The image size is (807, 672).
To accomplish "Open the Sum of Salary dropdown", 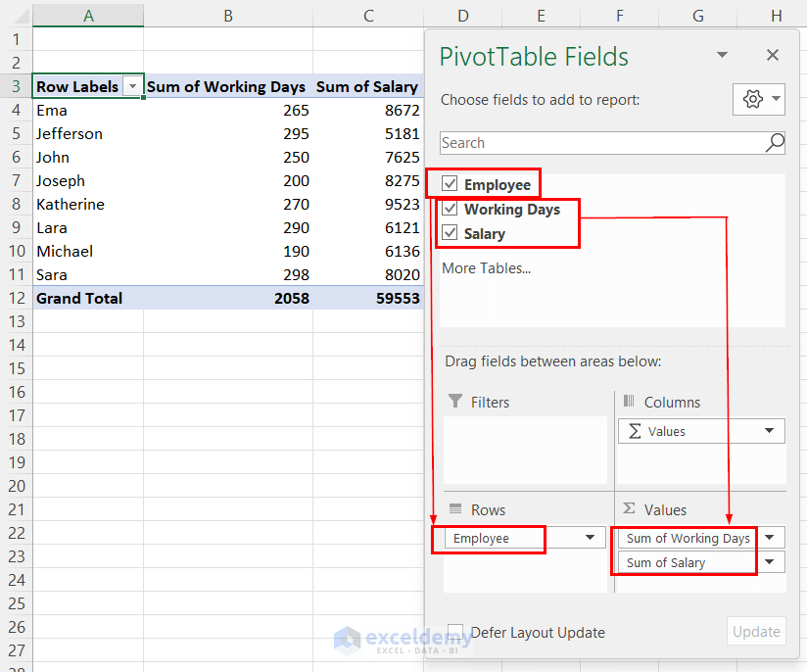I will 771,562.
